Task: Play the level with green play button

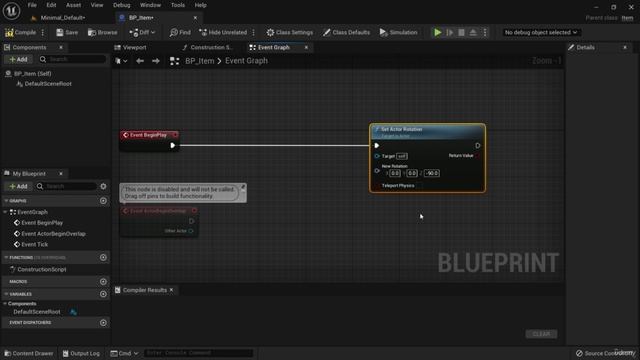Action: point(438,32)
